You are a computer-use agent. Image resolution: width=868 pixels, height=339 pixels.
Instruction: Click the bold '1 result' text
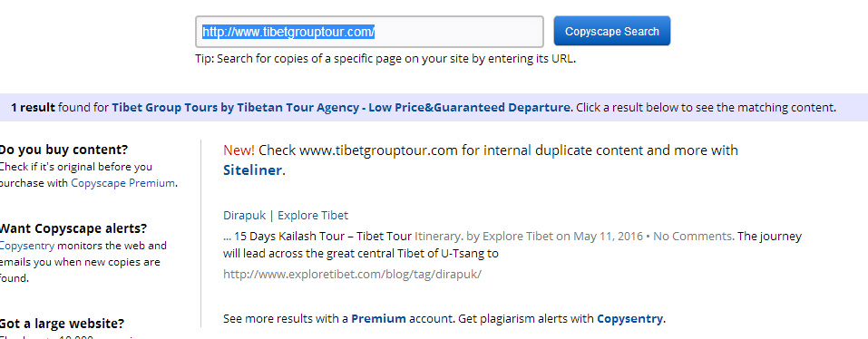[x=33, y=107]
